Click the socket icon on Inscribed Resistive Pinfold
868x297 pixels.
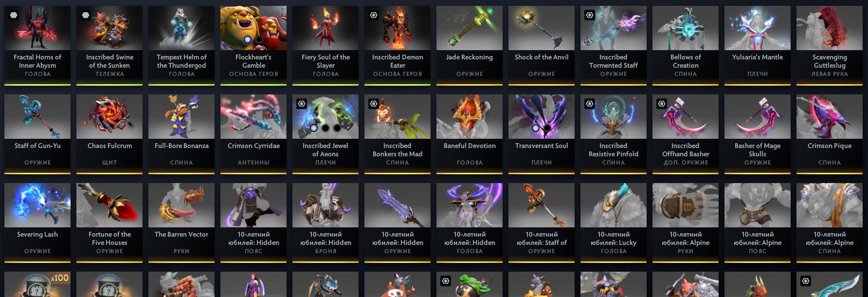coord(590,104)
